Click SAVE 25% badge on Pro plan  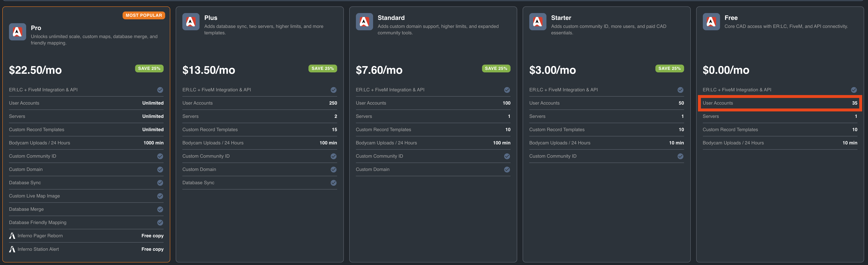(149, 68)
